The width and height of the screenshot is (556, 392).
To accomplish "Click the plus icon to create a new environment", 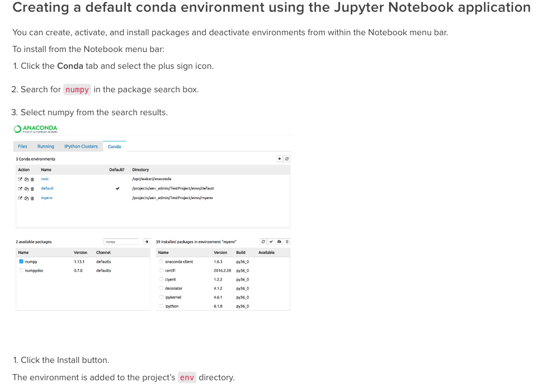I will pos(280,158).
